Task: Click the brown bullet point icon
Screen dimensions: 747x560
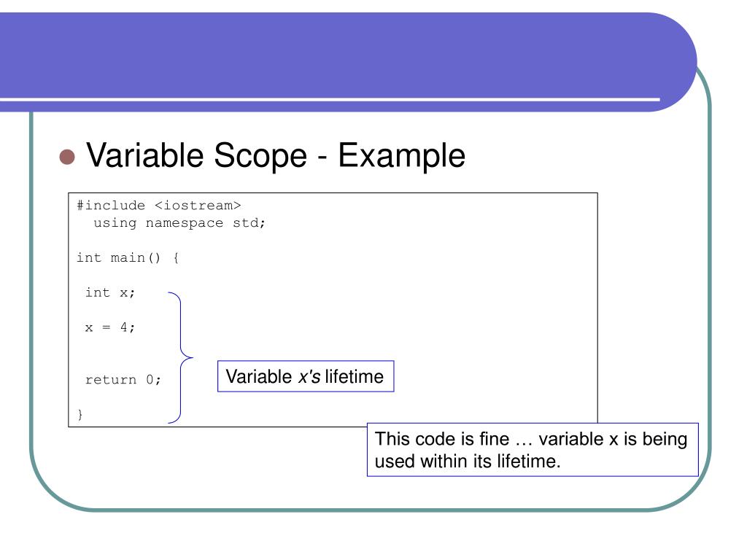Action: pyautogui.click(x=67, y=157)
